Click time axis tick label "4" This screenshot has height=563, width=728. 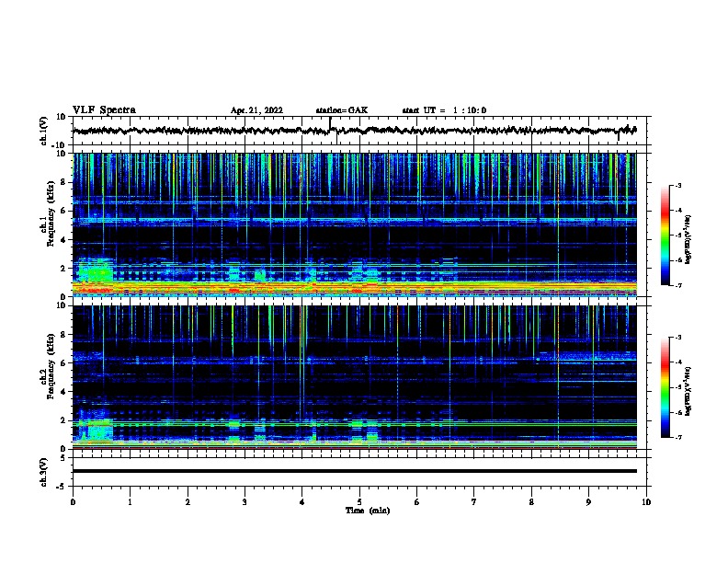301,501
